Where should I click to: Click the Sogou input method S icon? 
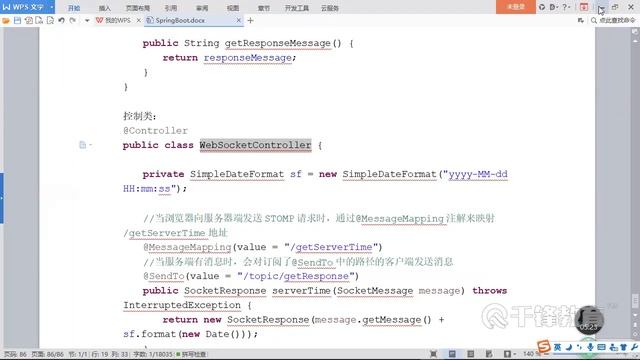pos(544,347)
